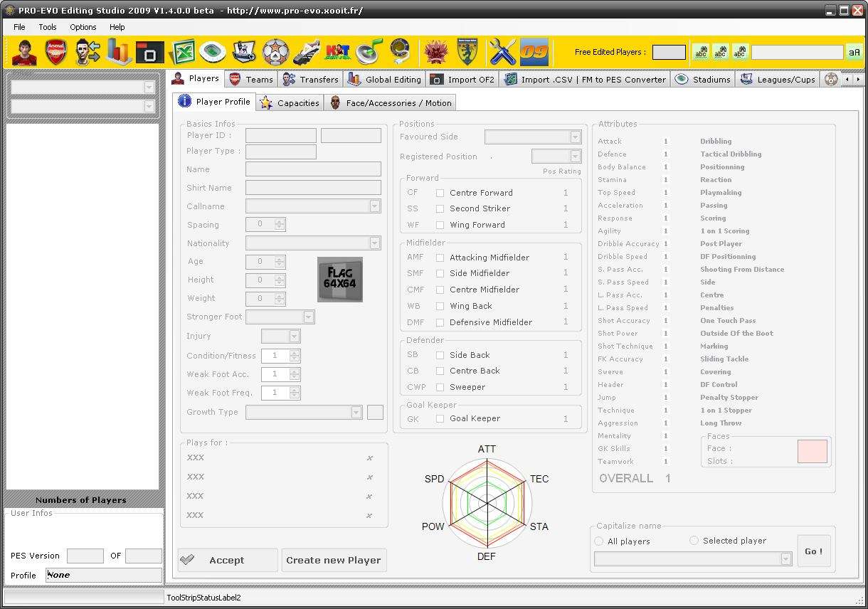Click the wrench and screwdriver tools icon
Screen dimensions: 868x609
tap(502, 52)
